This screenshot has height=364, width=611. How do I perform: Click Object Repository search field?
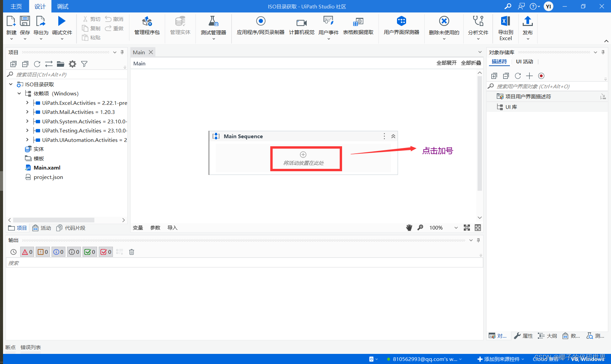point(548,86)
